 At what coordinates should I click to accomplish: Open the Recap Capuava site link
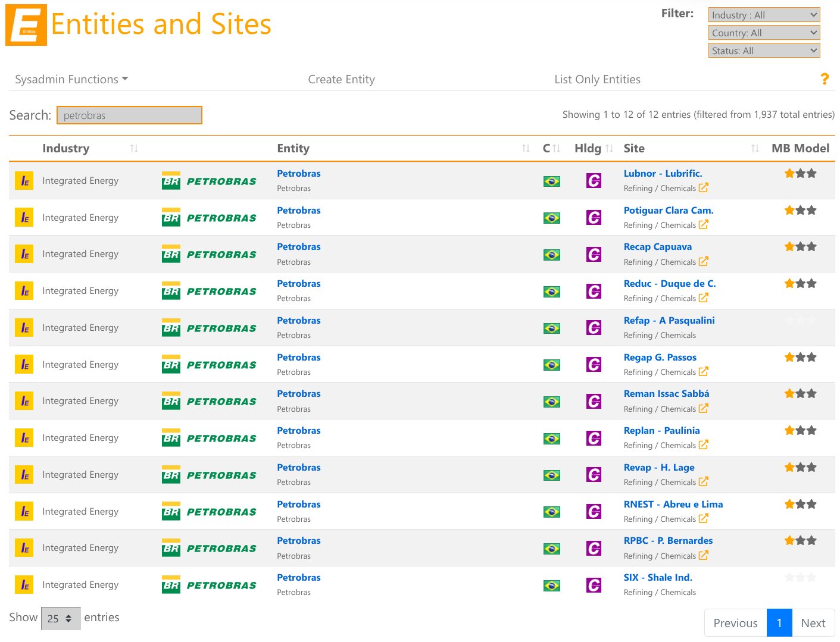tap(658, 246)
